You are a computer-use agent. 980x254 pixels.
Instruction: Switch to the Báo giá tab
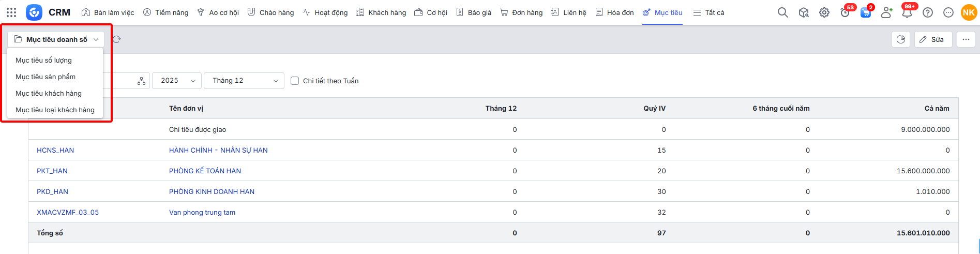click(474, 12)
